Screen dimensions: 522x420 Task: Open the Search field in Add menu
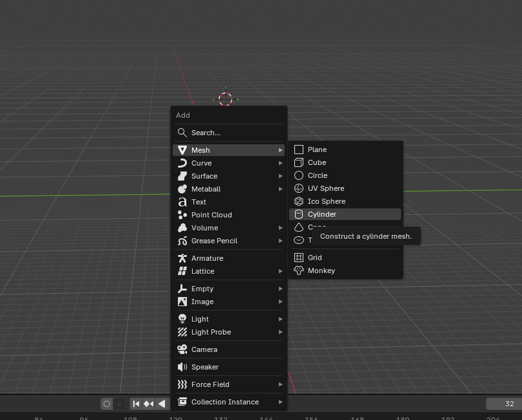(x=229, y=133)
